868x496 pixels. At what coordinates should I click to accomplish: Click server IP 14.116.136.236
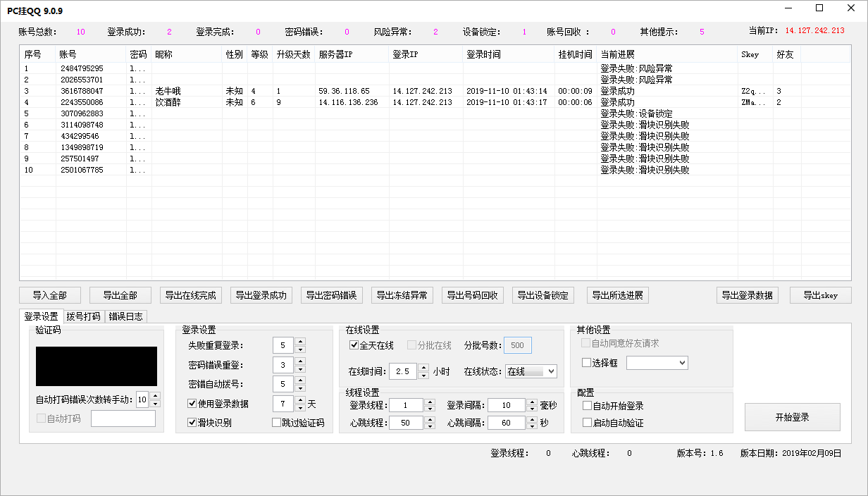[x=348, y=102]
